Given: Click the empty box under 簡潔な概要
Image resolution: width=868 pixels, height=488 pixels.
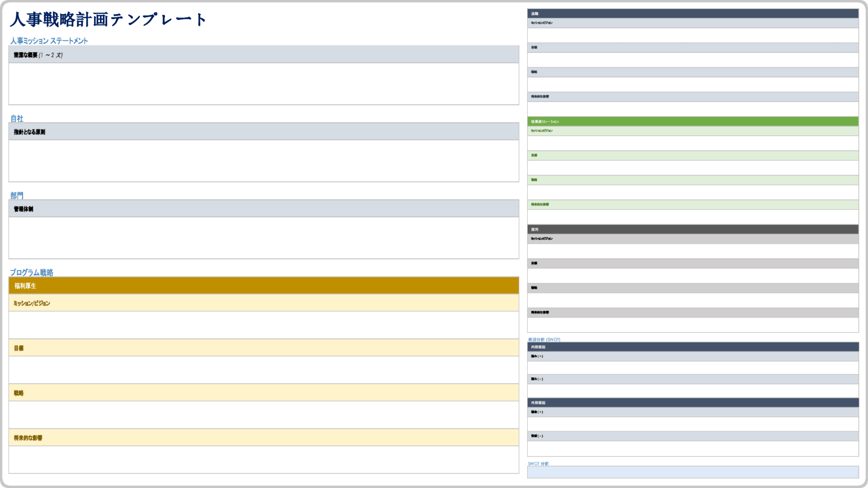Looking at the screenshot, I should [x=264, y=84].
